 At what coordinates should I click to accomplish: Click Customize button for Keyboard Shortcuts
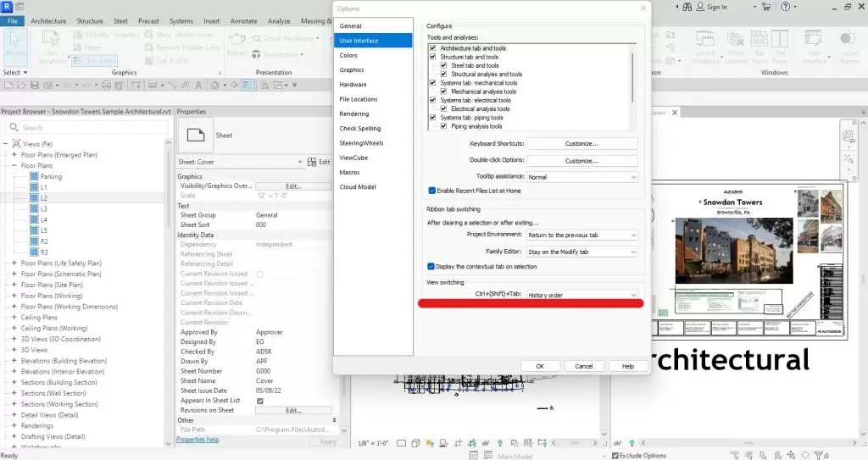click(581, 144)
